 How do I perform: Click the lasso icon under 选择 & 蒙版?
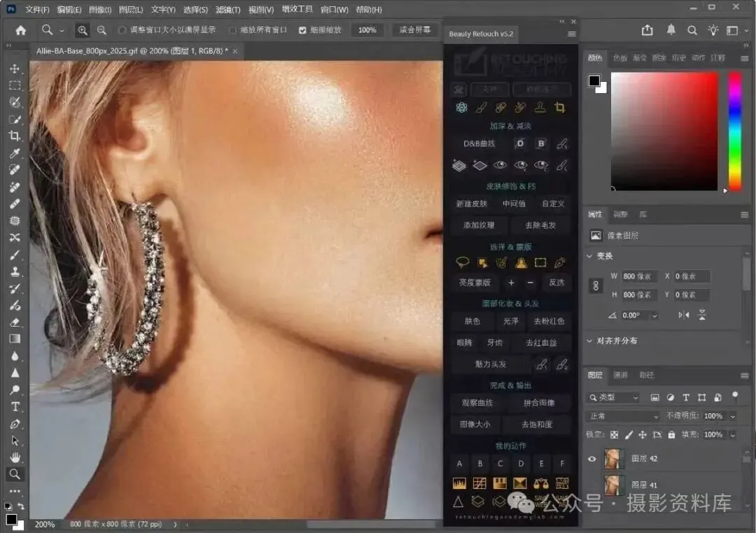pyautogui.click(x=462, y=262)
